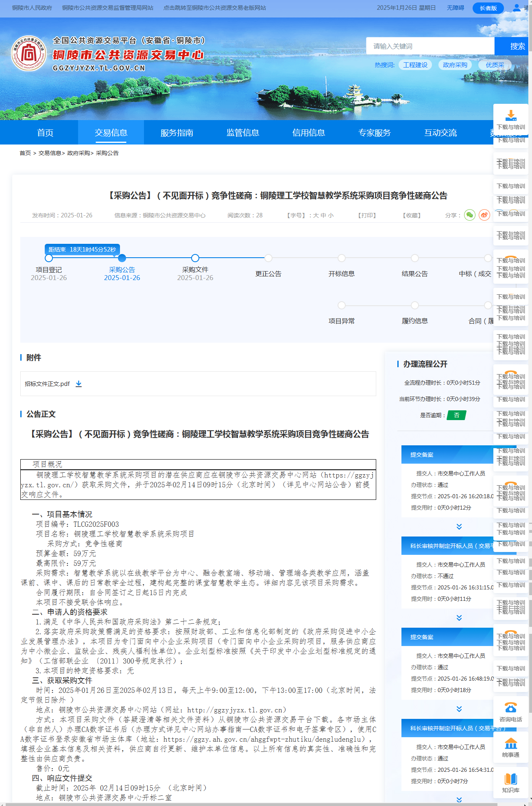Click 阅读次数：28 text

(x=245, y=215)
